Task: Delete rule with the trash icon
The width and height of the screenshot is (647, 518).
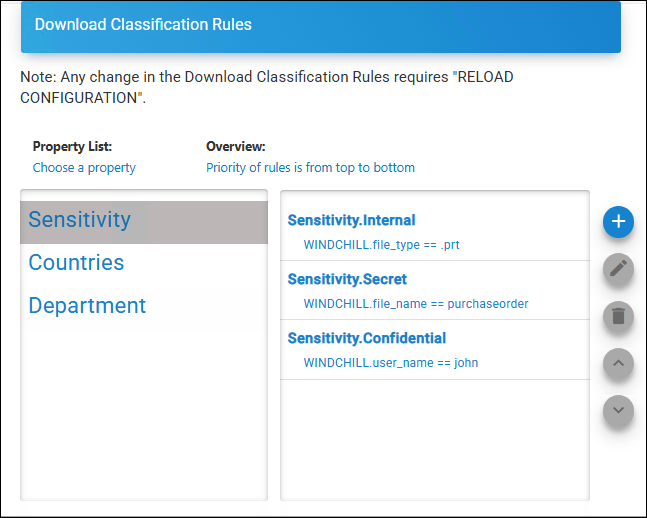Action: 618,316
